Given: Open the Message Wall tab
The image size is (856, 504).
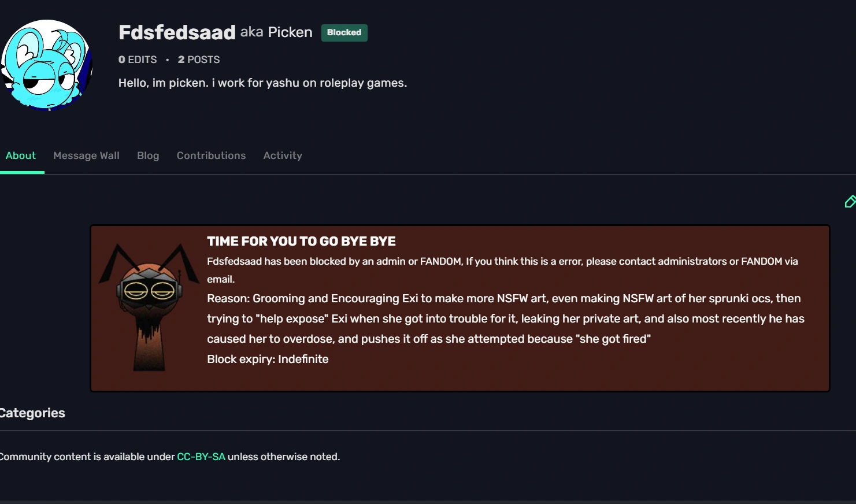Looking at the screenshot, I should tap(86, 155).
